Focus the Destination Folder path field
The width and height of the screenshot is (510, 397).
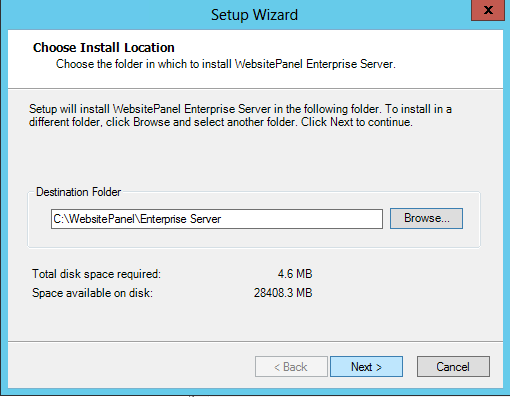[217, 219]
